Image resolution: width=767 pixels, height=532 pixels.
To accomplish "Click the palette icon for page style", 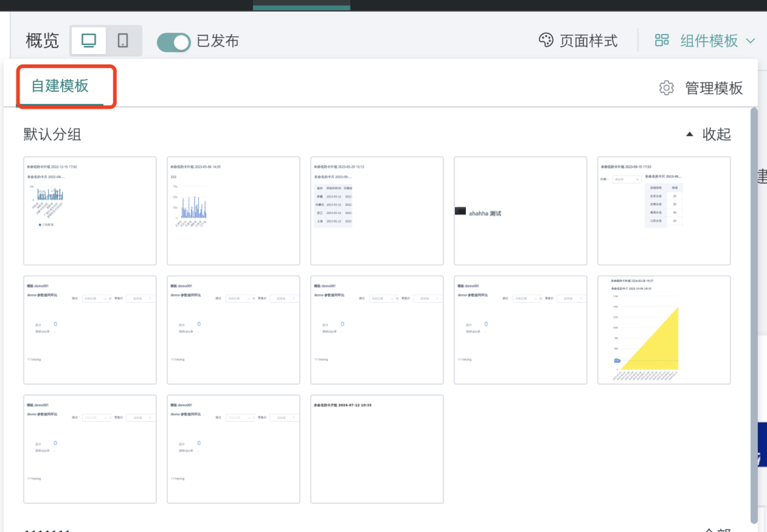I will pos(545,41).
